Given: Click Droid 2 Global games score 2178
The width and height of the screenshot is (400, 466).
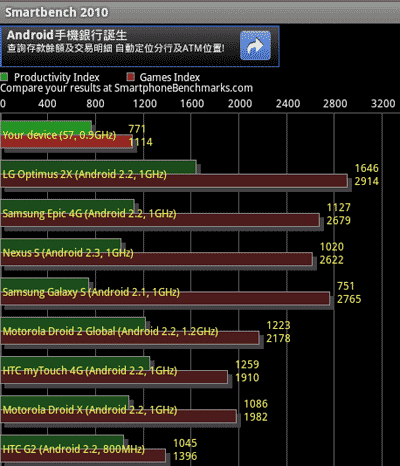Looking at the screenshot, I should [x=278, y=338].
